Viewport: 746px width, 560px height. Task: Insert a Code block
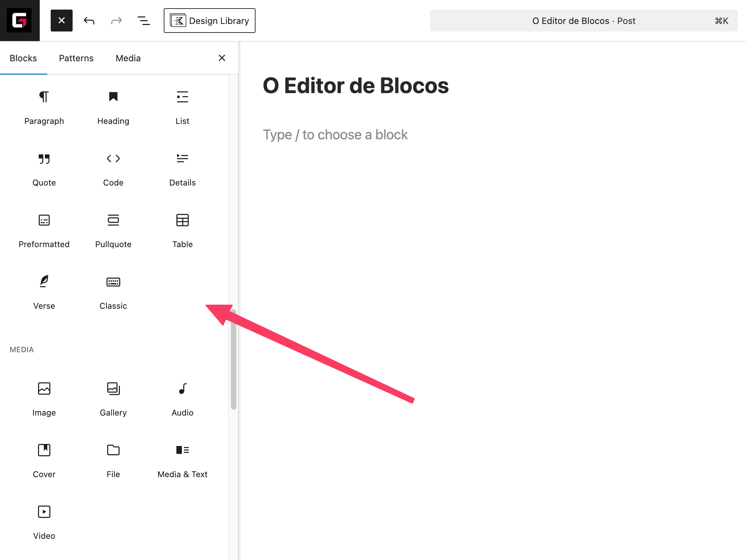pyautogui.click(x=113, y=168)
